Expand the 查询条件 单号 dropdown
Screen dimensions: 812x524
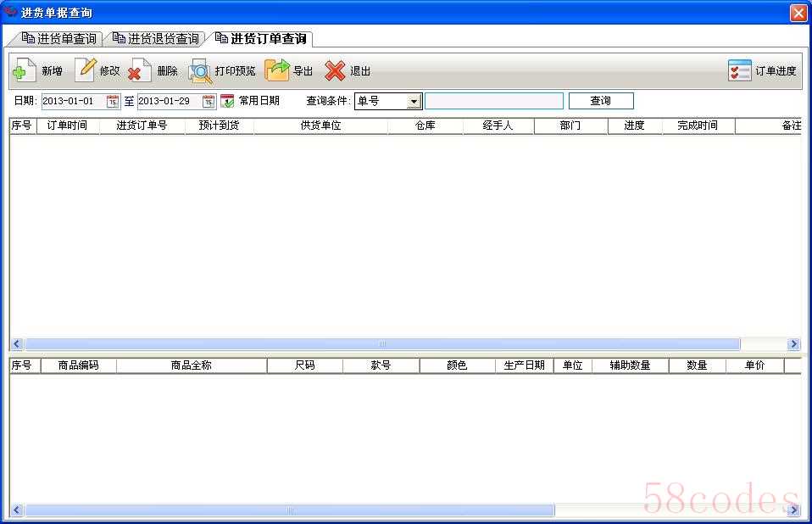pos(414,101)
